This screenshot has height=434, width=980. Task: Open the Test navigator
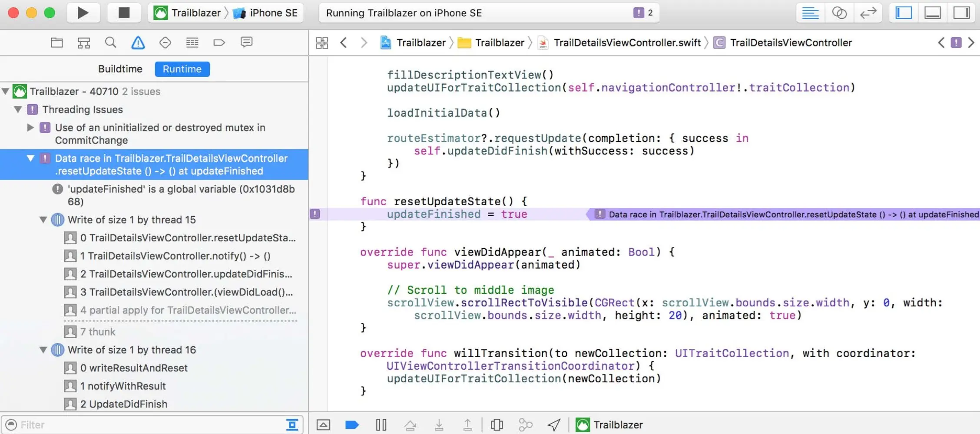click(165, 43)
